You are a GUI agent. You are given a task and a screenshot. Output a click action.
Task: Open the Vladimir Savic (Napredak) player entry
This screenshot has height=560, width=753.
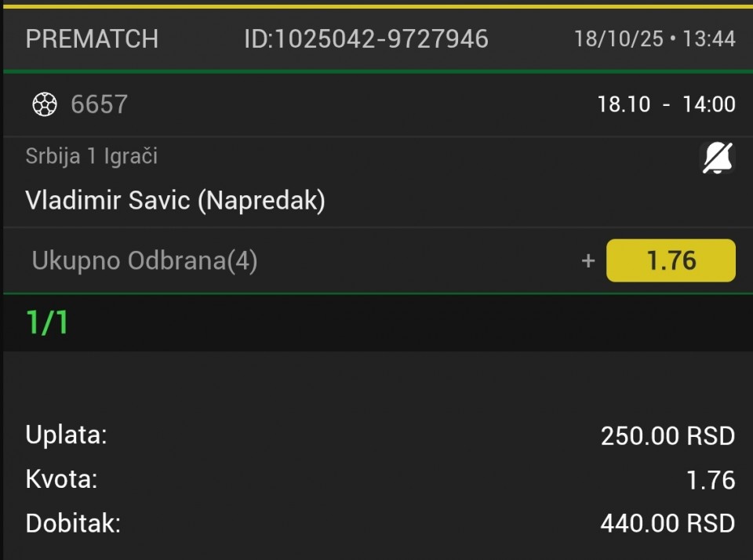tap(175, 201)
